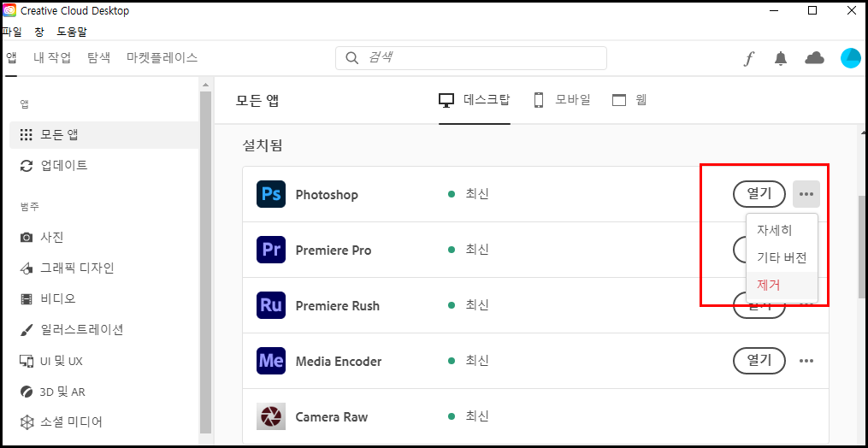
Task: Click the sidebar vertical scrollbar
Action: 205,262
